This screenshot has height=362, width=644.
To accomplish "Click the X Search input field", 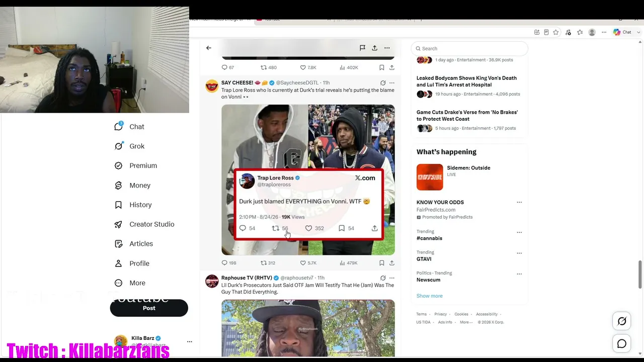I will pyautogui.click(x=469, y=49).
